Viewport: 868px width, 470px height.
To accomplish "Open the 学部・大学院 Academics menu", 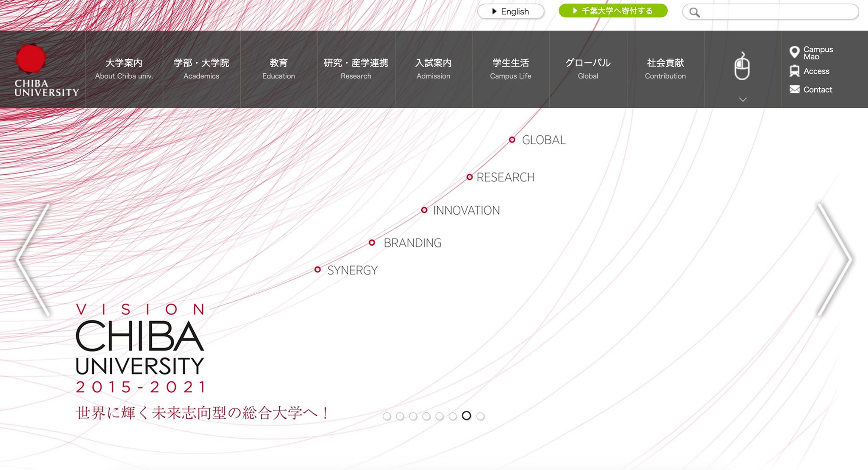I will tap(201, 69).
